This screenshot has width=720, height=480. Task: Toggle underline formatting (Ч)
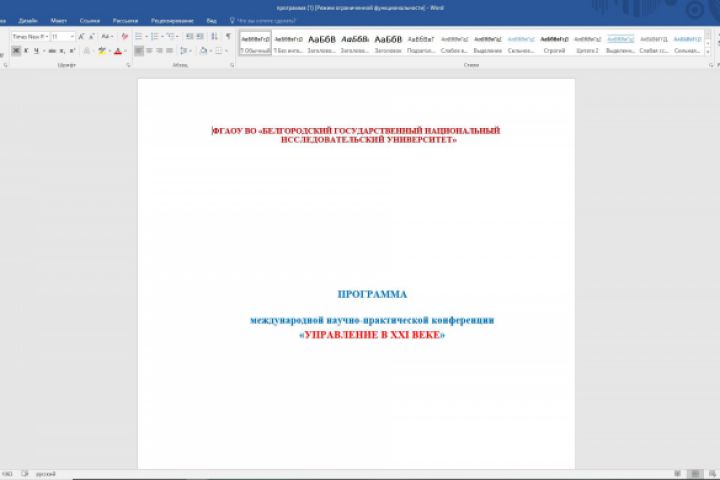(36, 51)
